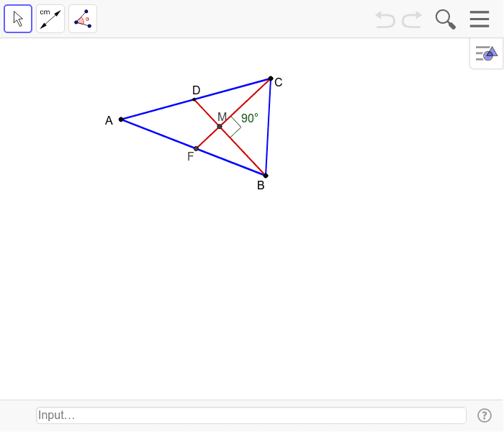Click the Undo arrow
The height and width of the screenshot is (432, 504).
[385, 19]
